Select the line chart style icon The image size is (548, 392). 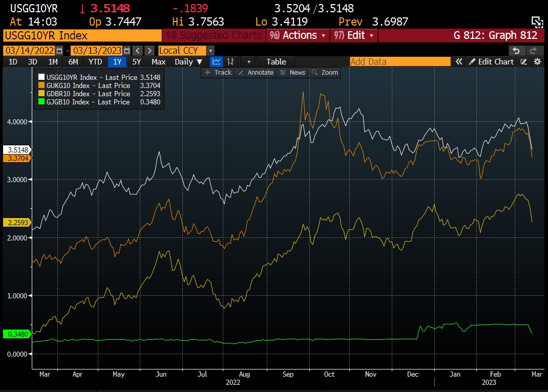point(216,61)
